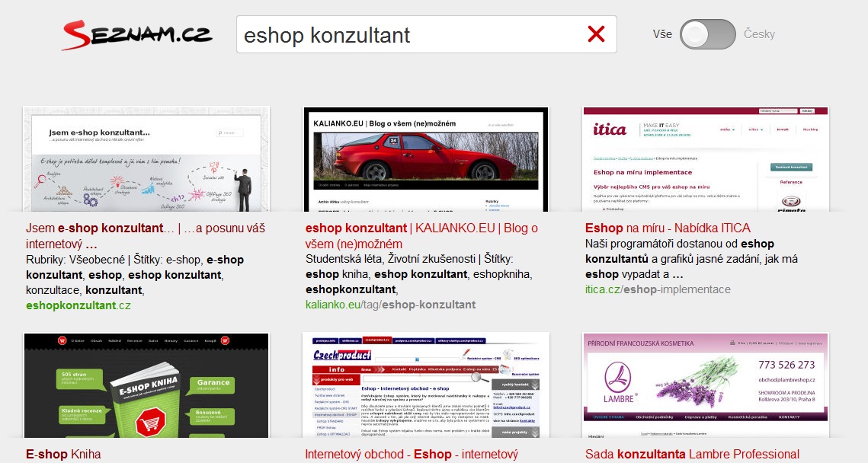Open the "Jsem e-shop konzultant…" site thumbnail

[146, 159]
